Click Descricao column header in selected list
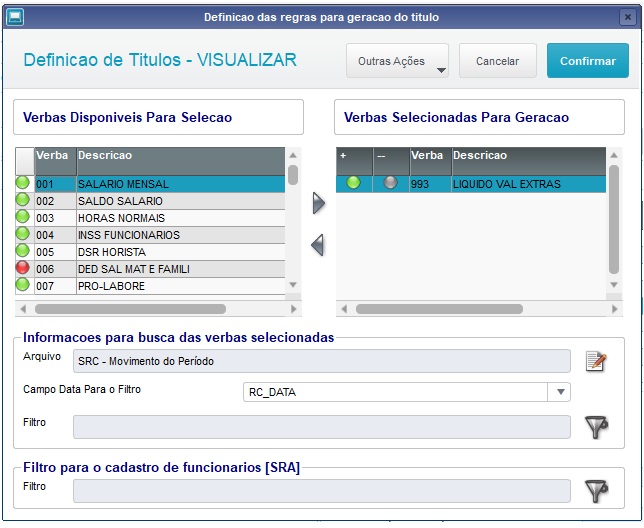 click(x=529, y=161)
